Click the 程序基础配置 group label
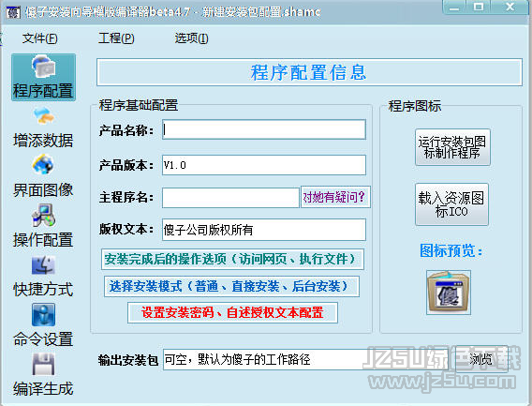 pos(139,105)
